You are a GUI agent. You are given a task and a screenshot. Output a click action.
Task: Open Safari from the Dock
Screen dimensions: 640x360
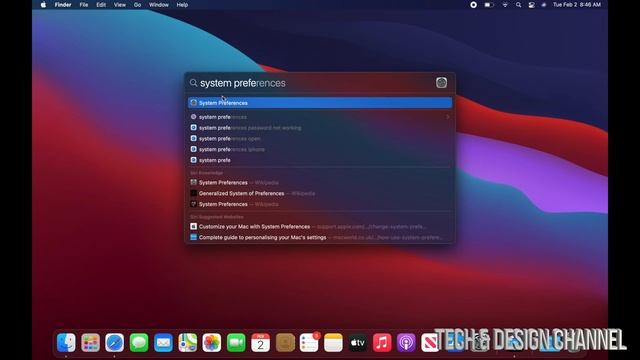[115, 342]
